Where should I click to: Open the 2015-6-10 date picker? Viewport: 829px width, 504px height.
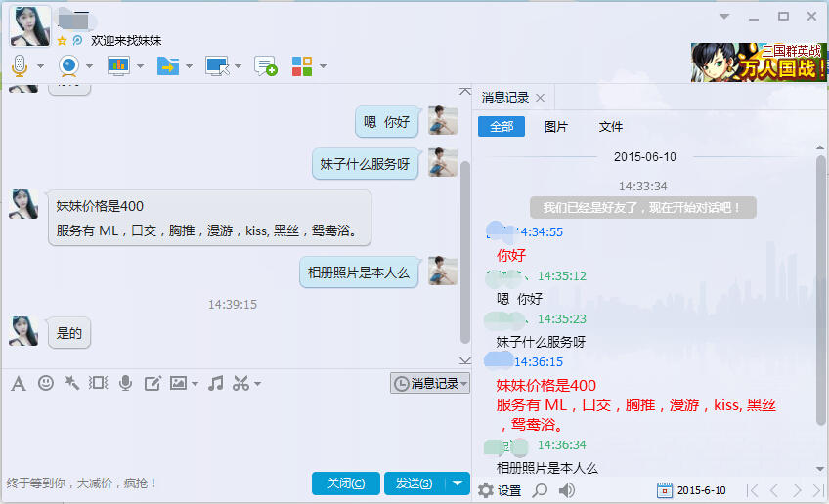694,490
